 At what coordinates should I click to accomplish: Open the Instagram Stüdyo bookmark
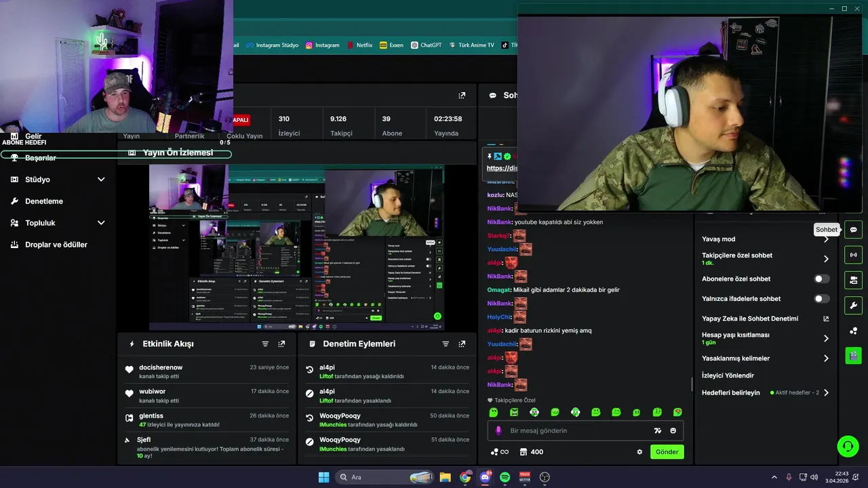(272, 45)
